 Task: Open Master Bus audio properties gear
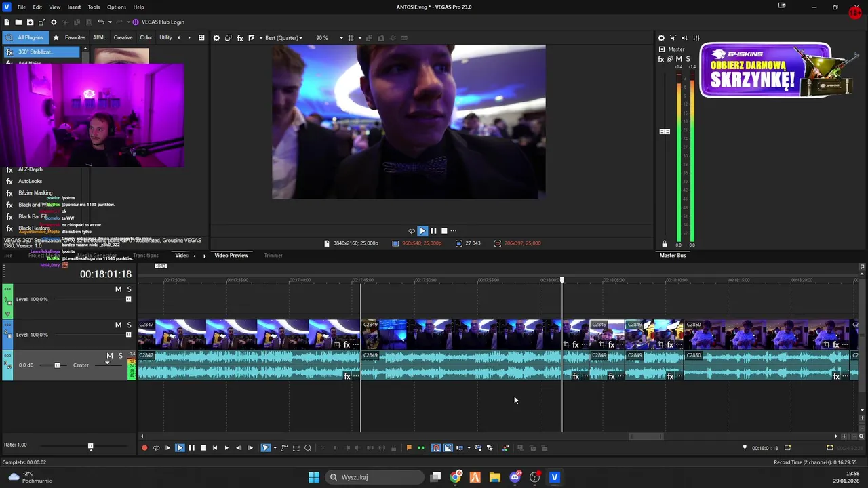[661, 38]
